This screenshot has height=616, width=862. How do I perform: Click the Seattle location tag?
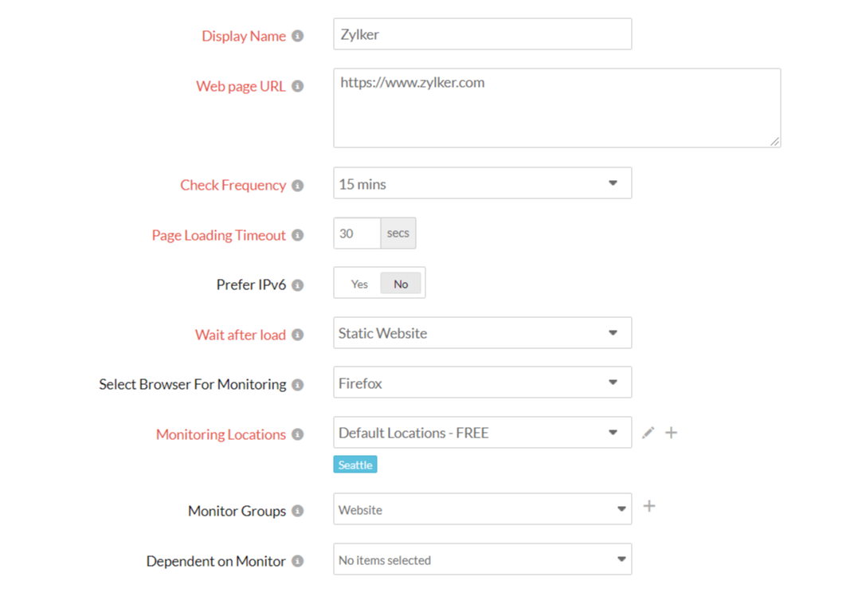355,465
